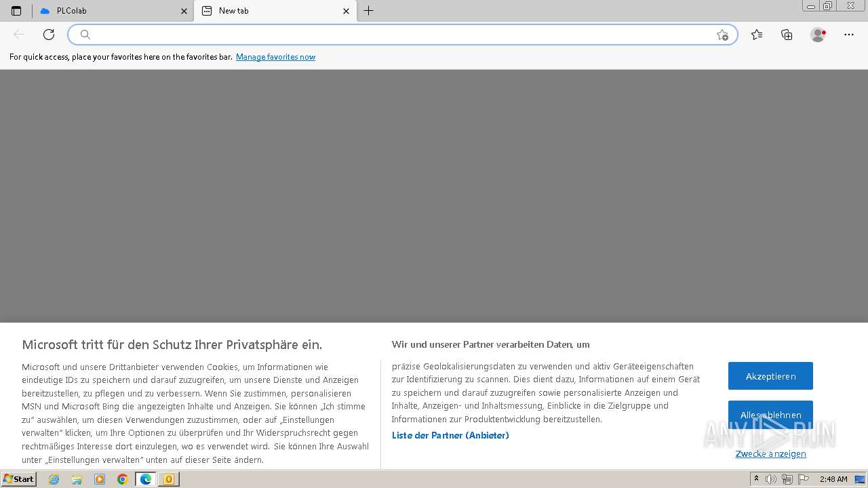The height and width of the screenshot is (488, 868).
Task: Open the volume speaker tray icon
Action: point(771,479)
